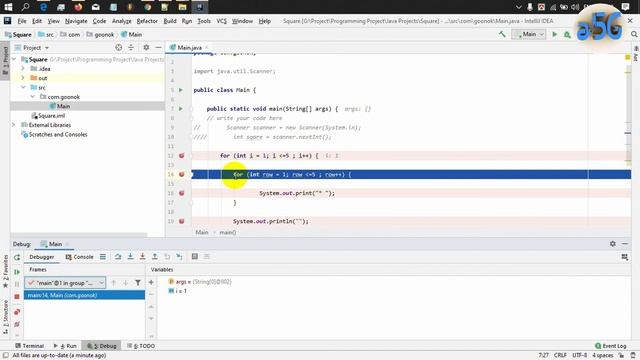640x360 pixels.
Task: Open the VCS menu
Action: click(221, 21)
